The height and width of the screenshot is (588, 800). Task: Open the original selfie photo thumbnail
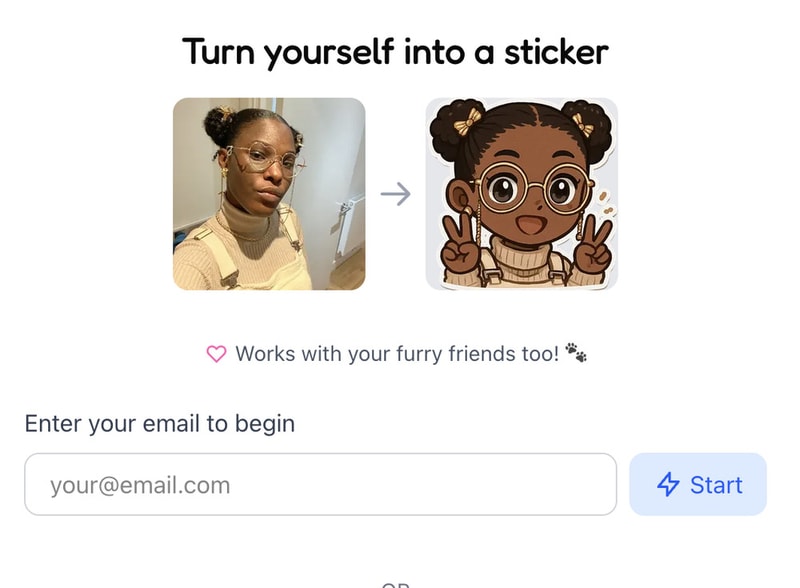[x=269, y=194]
